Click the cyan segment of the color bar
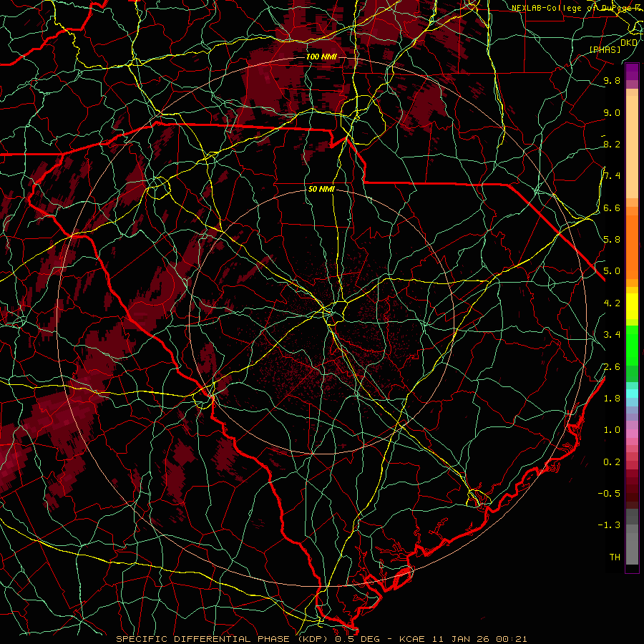 (x=632, y=394)
